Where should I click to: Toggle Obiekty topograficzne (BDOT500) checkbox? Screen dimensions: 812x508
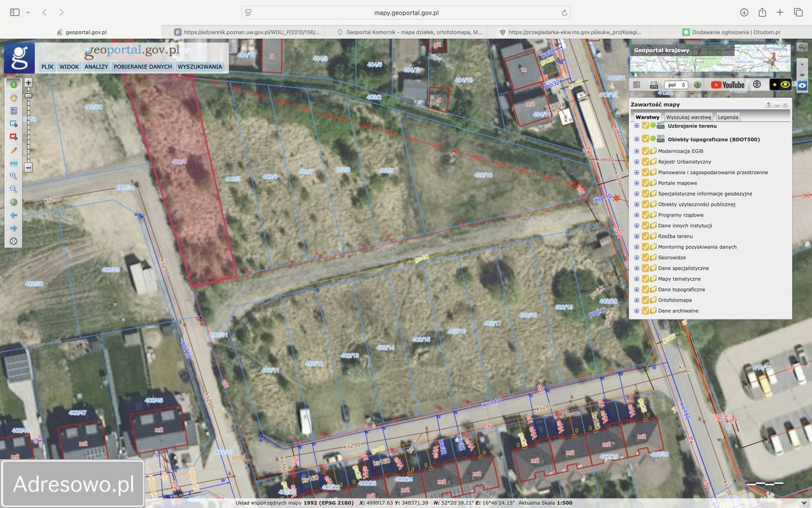tap(646, 139)
